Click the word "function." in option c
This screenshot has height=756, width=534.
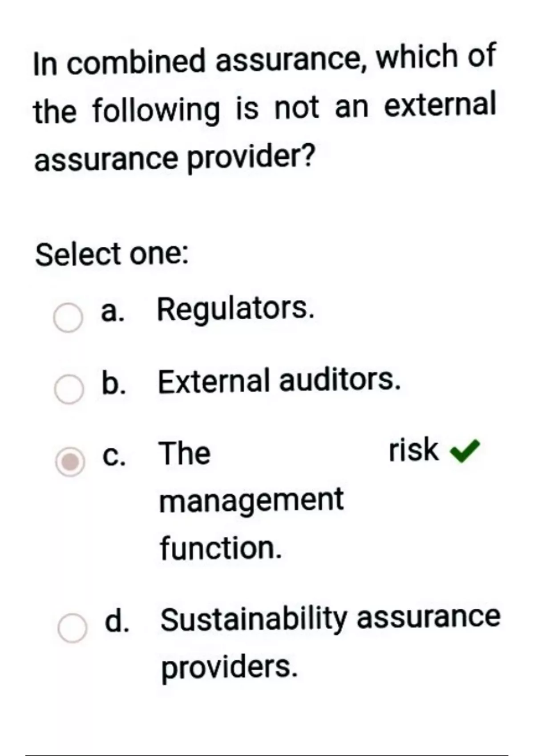tap(221, 548)
